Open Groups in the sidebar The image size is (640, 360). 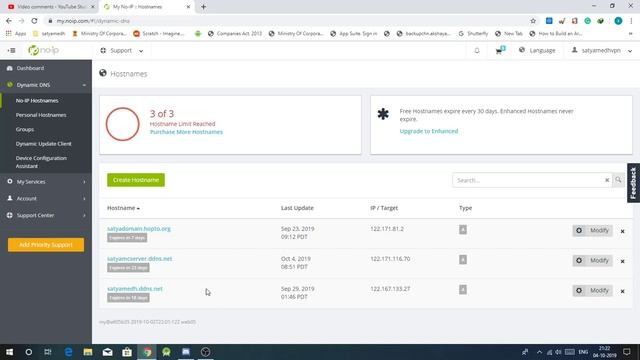(x=25, y=129)
